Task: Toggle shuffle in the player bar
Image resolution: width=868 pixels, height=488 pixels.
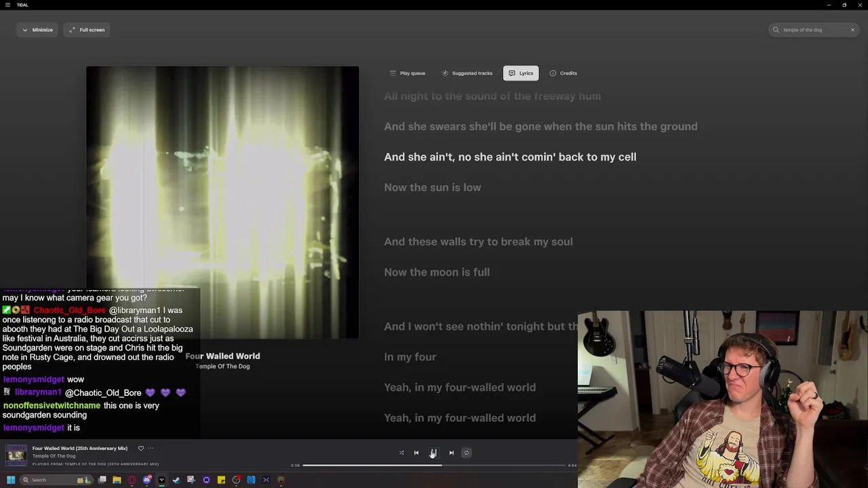Action: [x=401, y=453]
